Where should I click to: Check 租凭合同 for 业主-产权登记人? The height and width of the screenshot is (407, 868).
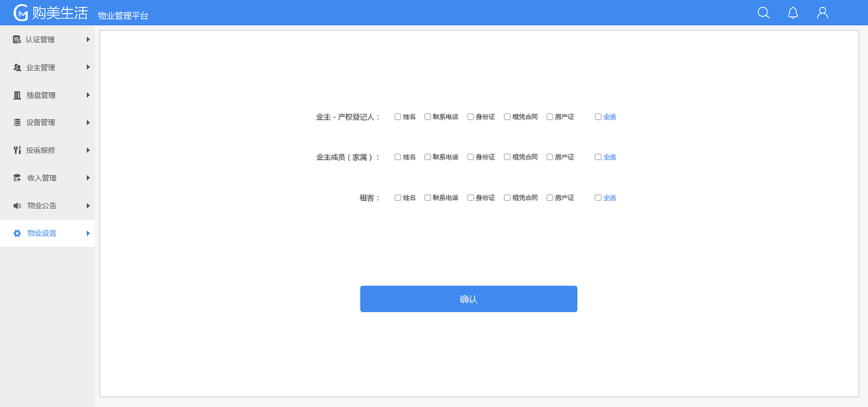[507, 117]
